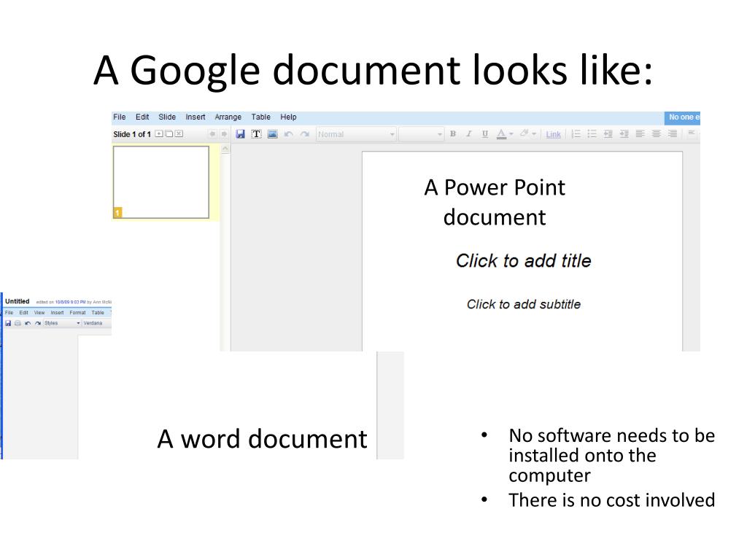Open Insert menu in word document
Screen dimensions: 747x560
(x=57, y=313)
